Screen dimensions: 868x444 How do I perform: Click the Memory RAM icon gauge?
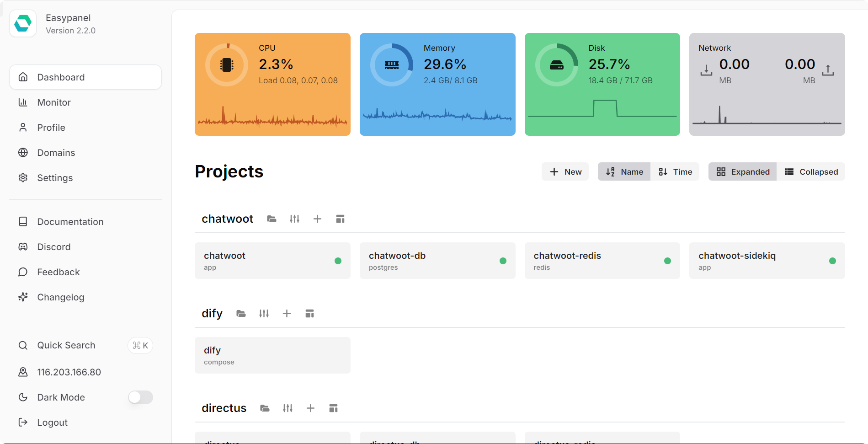[392, 65]
